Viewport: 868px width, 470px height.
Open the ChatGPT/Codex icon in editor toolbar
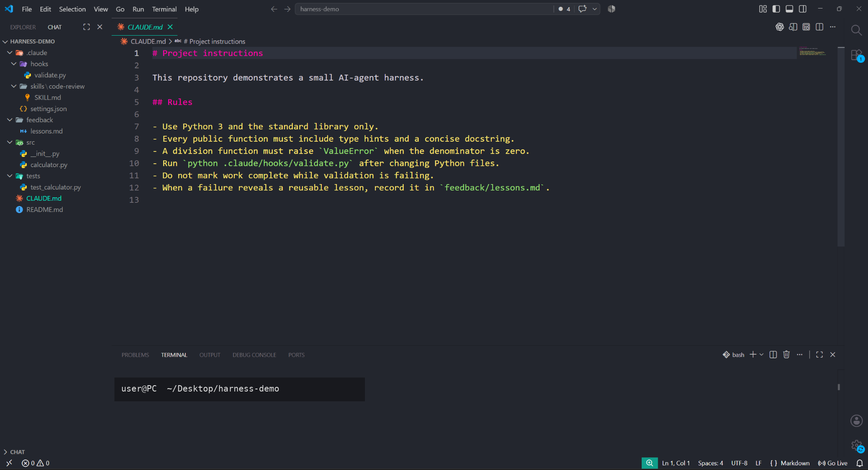pyautogui.click(x=779, y=27)
